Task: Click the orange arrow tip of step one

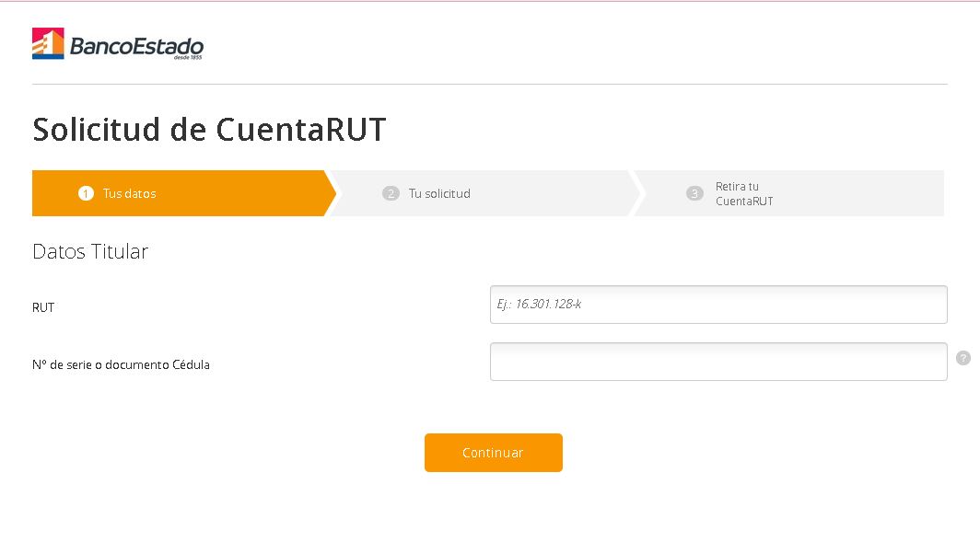Action: pos(330,193)
